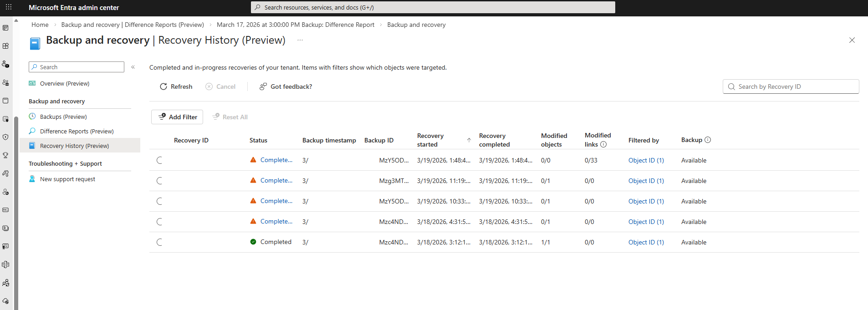Image resolution: width=868 pixels, height=310 pixels.
Task: Click the trophy icon in left rail
Action: pyautogui.click(x=5, y=155)
